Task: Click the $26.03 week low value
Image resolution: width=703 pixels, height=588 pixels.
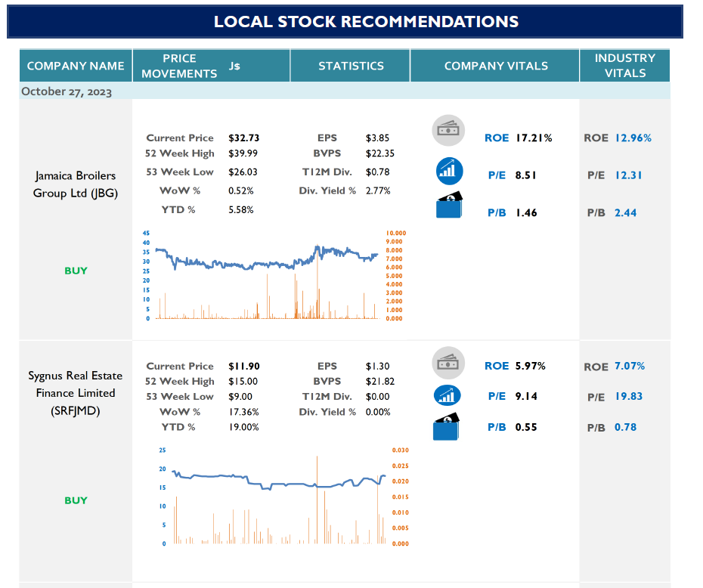Action: pyautogui.click(x=243, y=172)
